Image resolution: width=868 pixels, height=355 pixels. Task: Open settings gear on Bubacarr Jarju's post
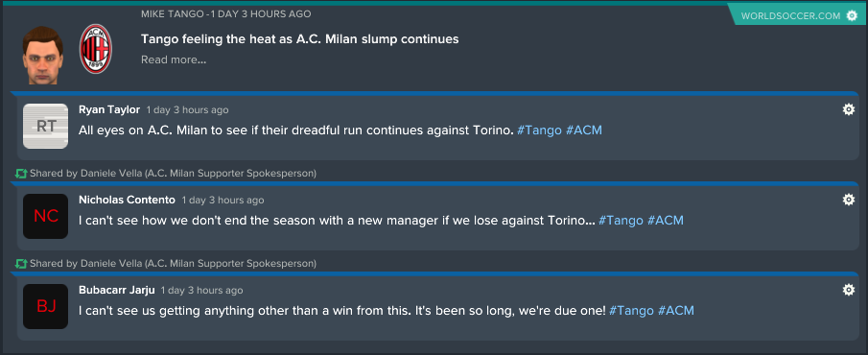[x=848, y=290]
